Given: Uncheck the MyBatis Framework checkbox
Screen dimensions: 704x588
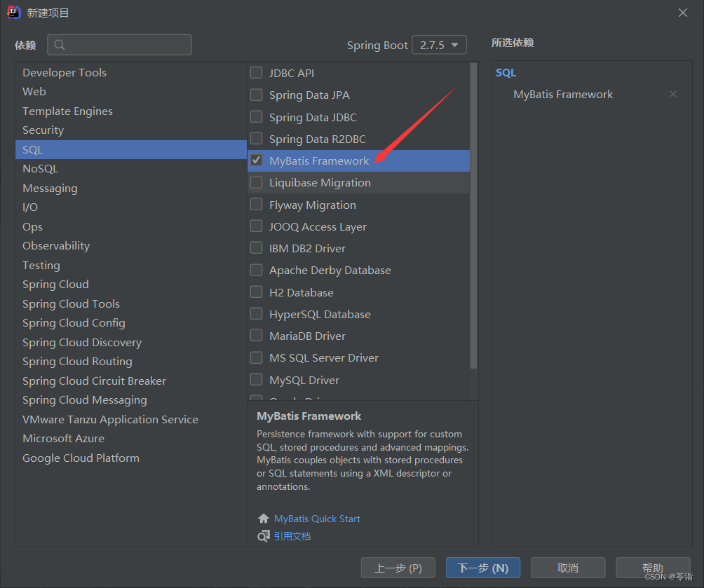Looking at the screenshot, I should (257, 160).
